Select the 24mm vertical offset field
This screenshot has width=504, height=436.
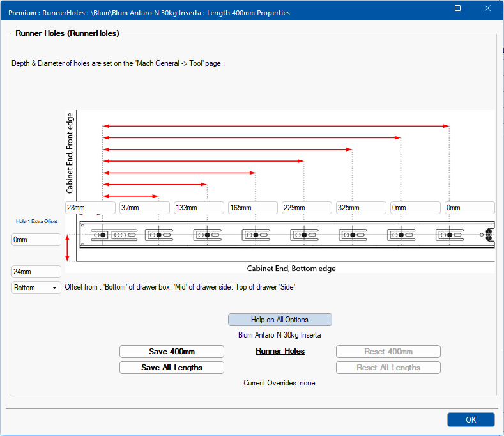36,272
